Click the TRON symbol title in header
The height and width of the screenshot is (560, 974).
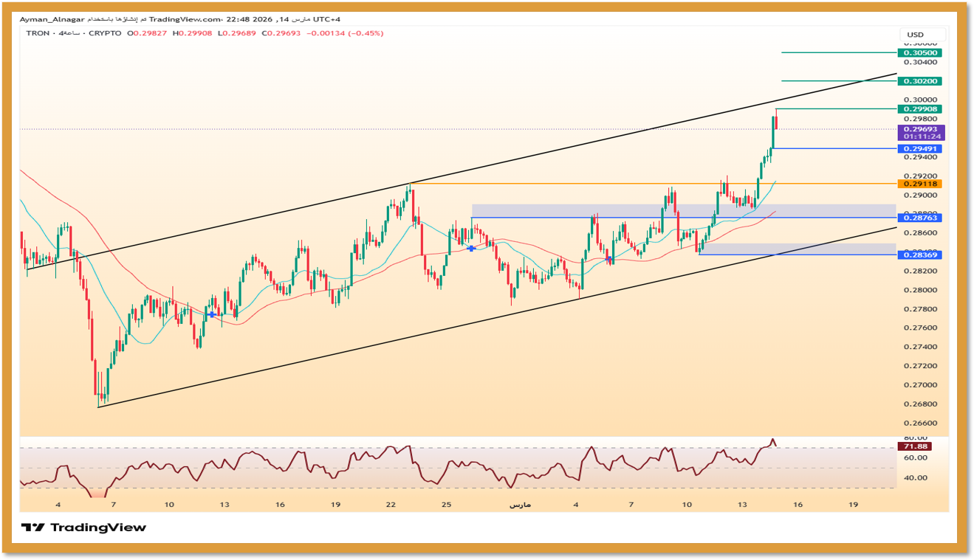pos(38,33)
